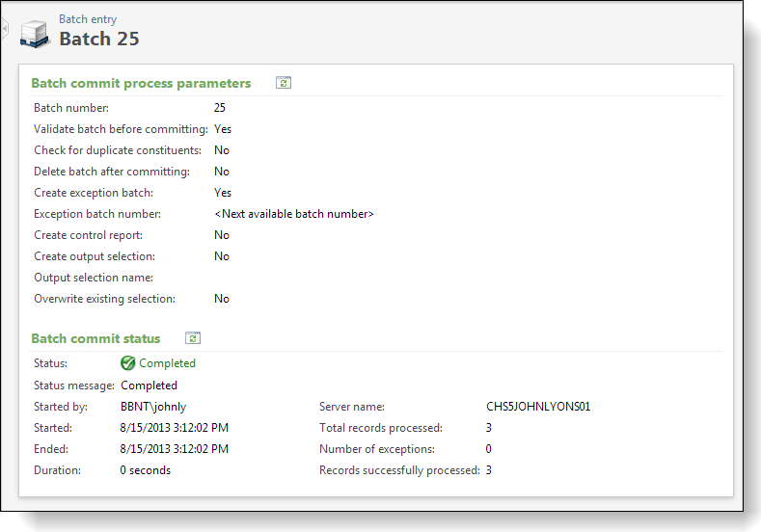Refresh the Batch commit status section
The width and height of the screenshot is (761, 532).
193,338
